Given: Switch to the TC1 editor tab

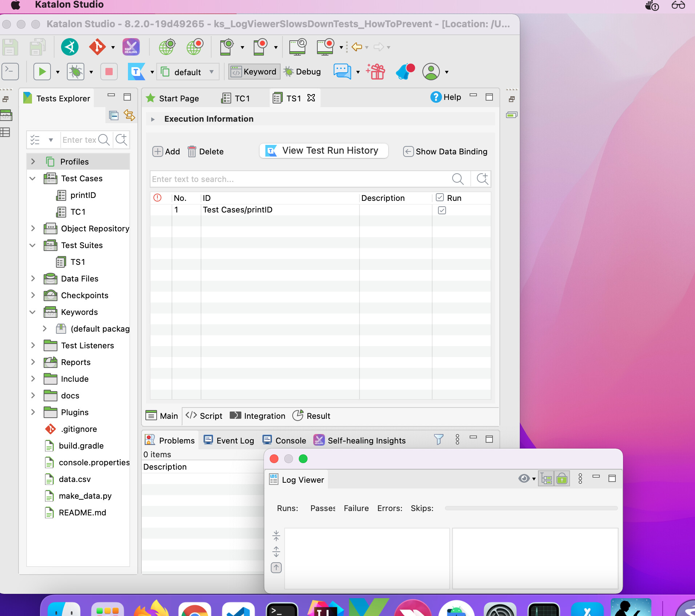Looking at the screenshot, I should pyautogui.click(x=236, y=98).
